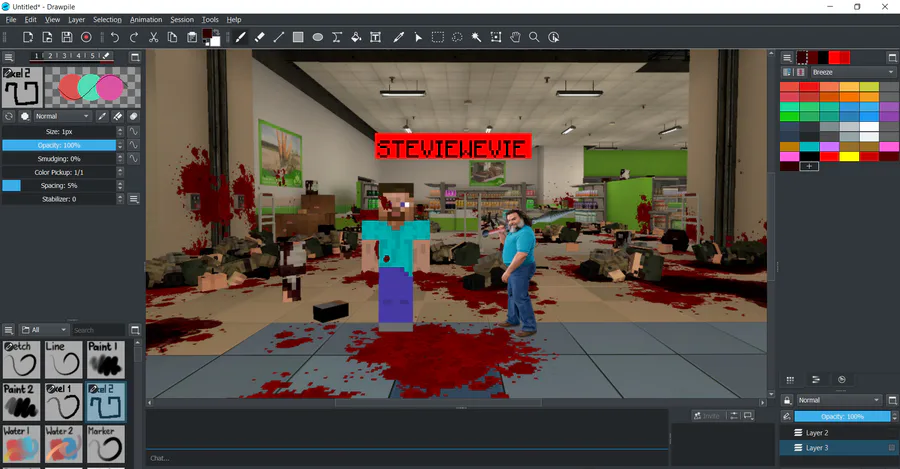The image size is (900, 469).
Task: Start recording with the red record icon
Action: [x=86, y=37]
